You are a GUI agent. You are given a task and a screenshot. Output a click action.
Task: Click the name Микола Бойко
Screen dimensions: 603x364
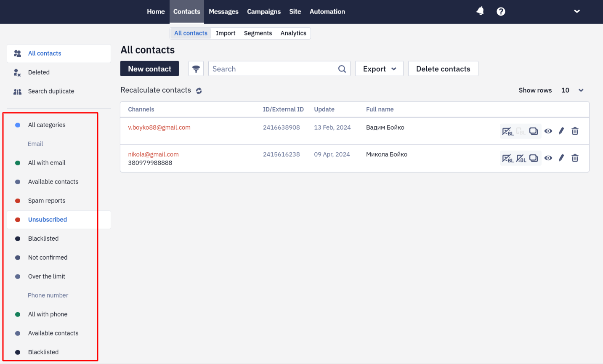click(387, 154)
